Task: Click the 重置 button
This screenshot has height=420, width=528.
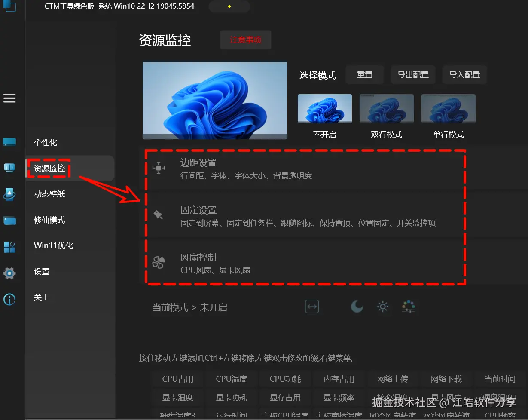Action: click(365, 75)
